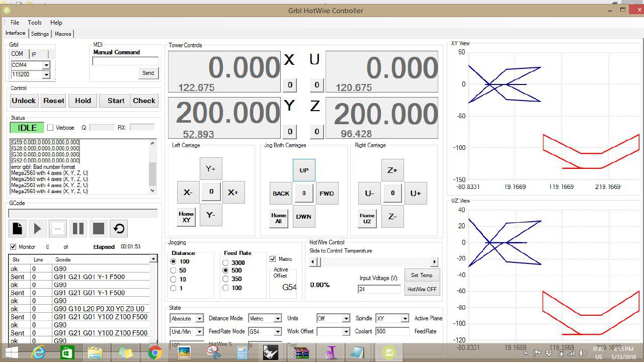Open the empty coolant dropdown
Viewport: 644px width, 362px height.
pos(346,332)
